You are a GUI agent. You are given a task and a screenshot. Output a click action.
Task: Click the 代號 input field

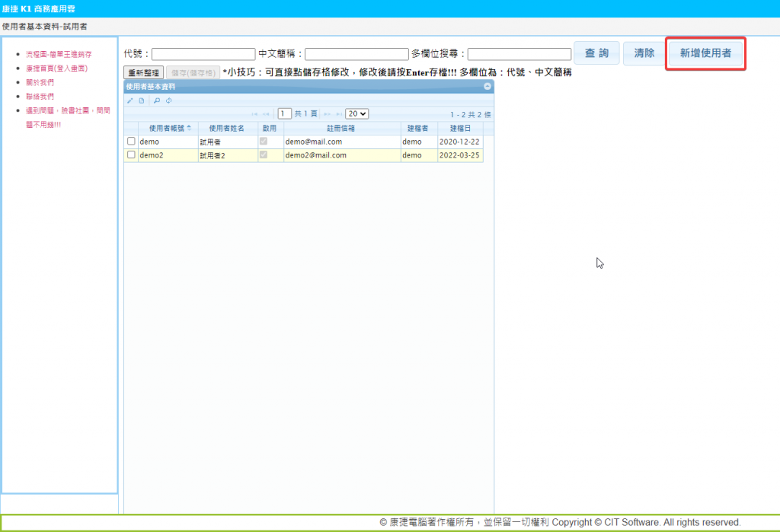(x=203, y=54)
